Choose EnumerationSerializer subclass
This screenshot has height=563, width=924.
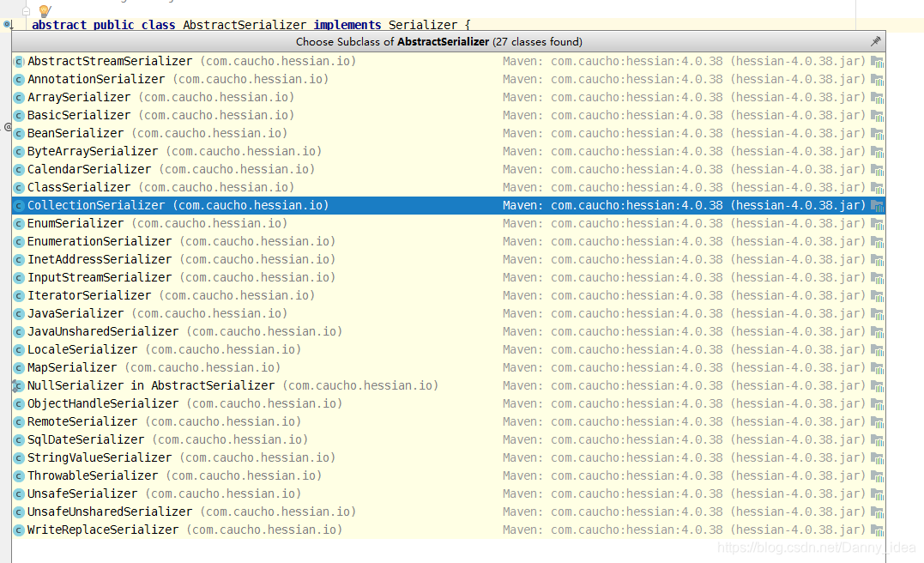coord(449,242)
